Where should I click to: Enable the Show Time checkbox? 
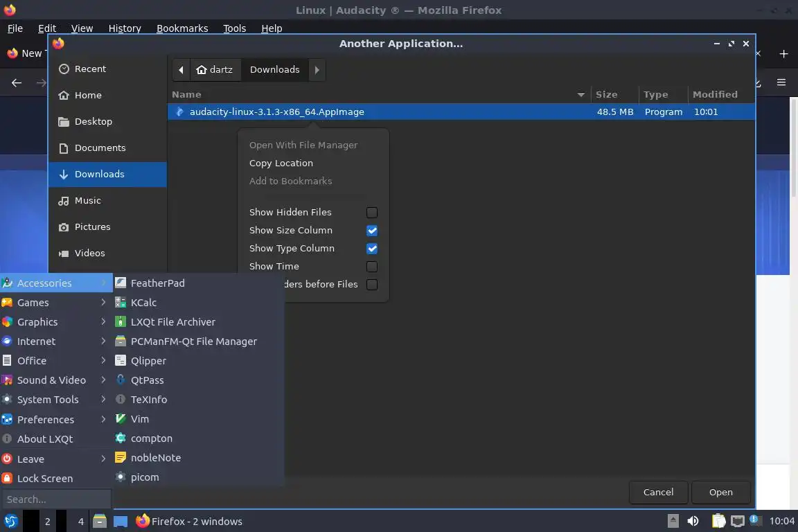point(372,266)
